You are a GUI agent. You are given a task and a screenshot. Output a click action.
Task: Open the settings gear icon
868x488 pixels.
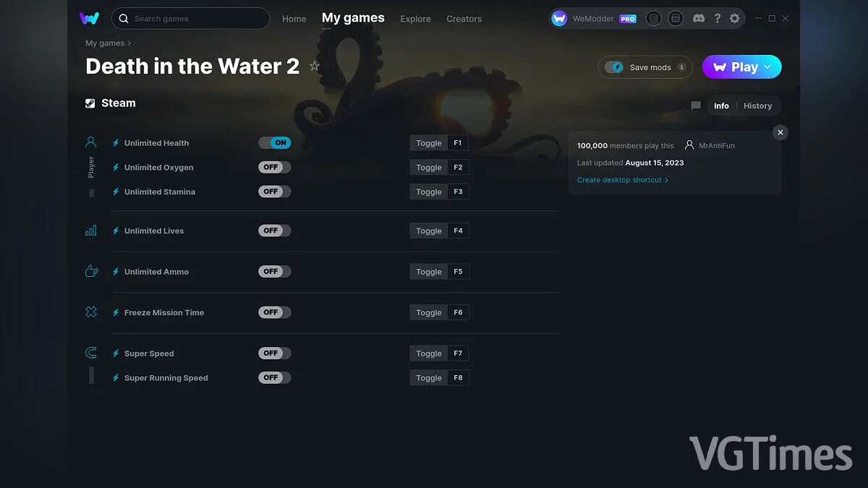coord(734,19)
